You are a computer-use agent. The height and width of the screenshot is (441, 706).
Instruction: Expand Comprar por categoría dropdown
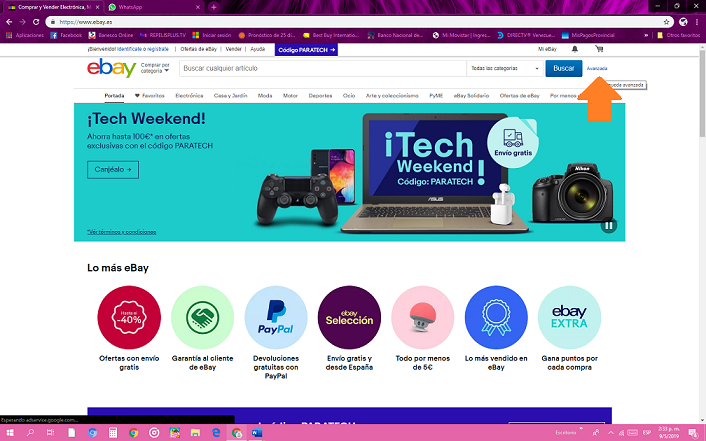point(155,68)
